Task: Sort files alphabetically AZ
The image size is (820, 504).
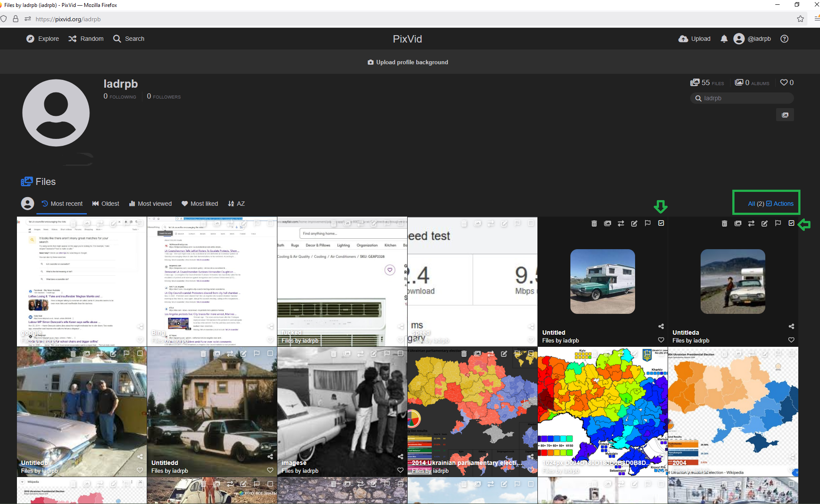Action: pyautogui.click(x=236, y=204)
